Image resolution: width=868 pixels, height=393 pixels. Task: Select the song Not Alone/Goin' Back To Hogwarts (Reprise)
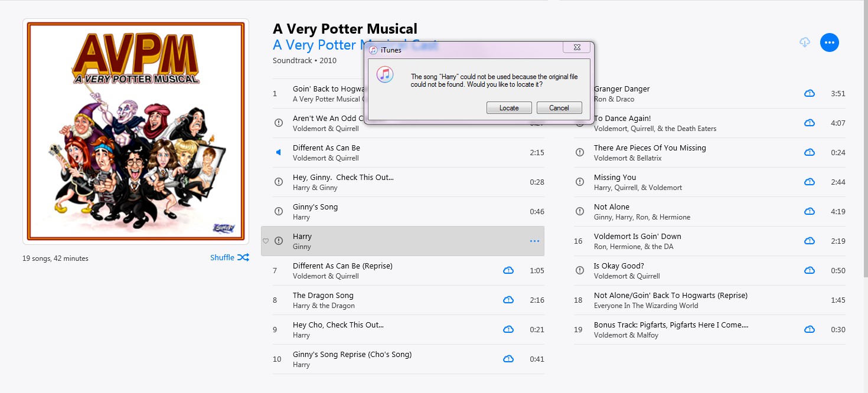[709, 300]
